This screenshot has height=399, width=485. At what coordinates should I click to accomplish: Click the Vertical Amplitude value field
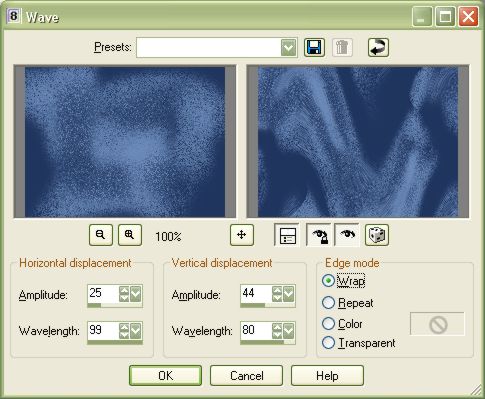click(256, 294)
